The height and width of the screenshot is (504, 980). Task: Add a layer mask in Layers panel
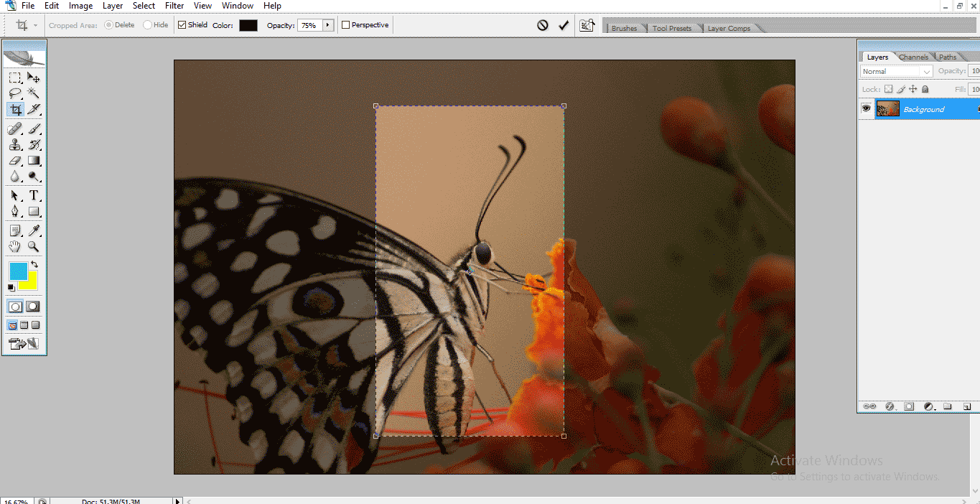tap(909, 406)
